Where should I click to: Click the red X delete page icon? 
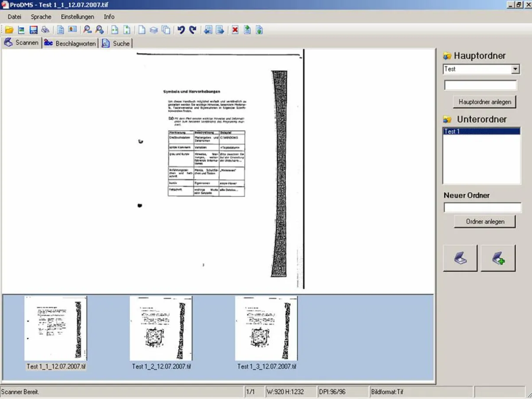(x=234, y=30)
